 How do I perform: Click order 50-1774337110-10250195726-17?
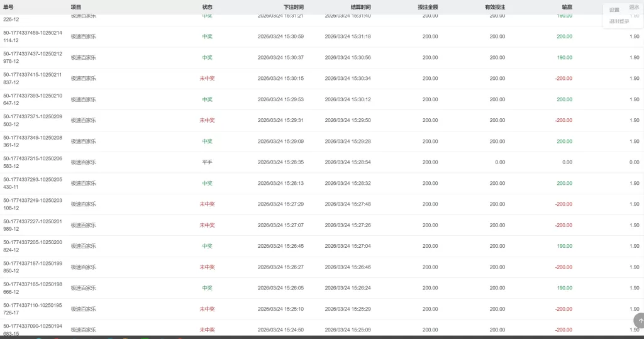pyautogui.click(x=33, y=309)
